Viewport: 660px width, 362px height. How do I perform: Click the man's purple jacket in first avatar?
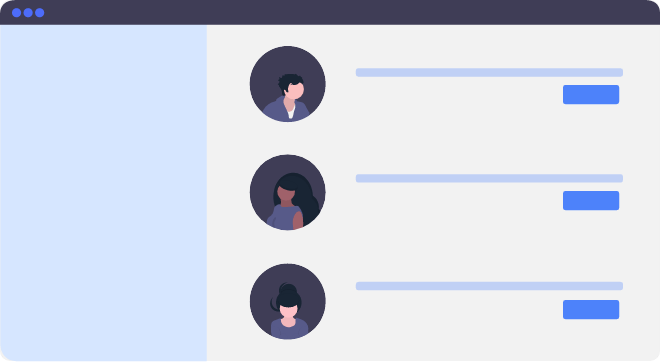click(x=276, y=110)
